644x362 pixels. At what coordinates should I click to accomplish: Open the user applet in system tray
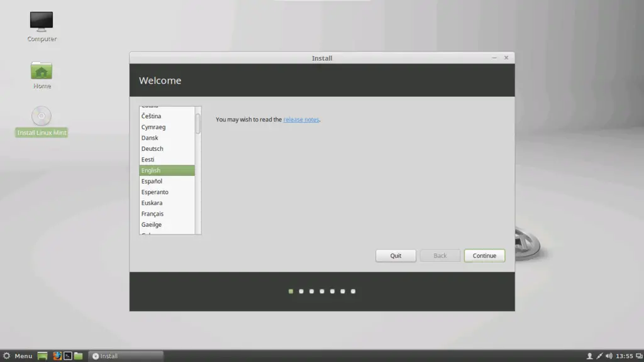click(589, 356)
